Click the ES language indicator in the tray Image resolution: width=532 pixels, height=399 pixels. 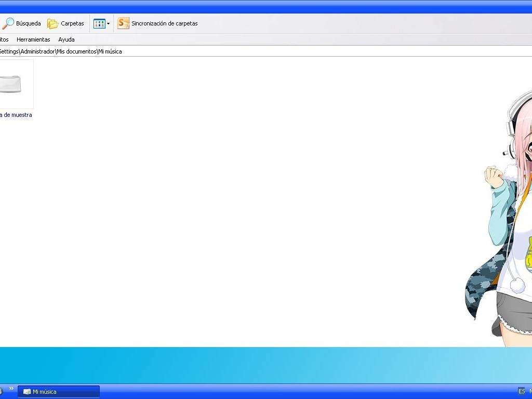point(521,391)
